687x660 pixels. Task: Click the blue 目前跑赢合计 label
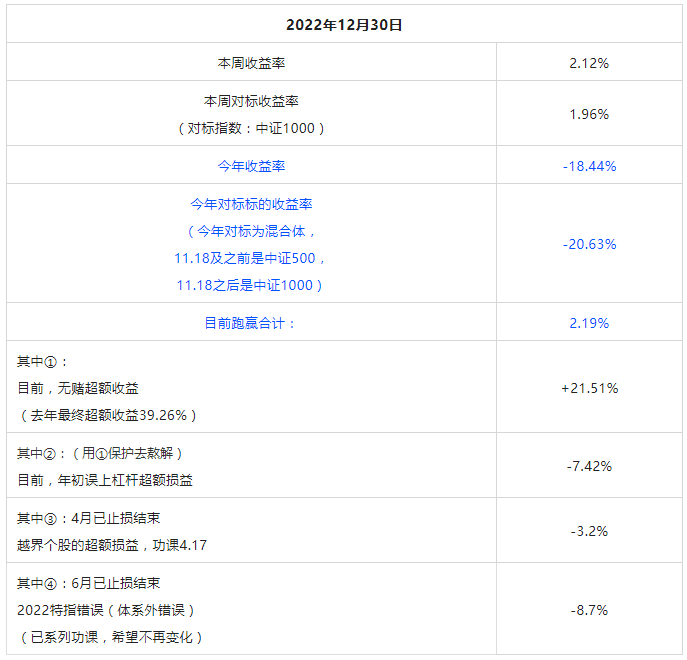pos(251,323)
